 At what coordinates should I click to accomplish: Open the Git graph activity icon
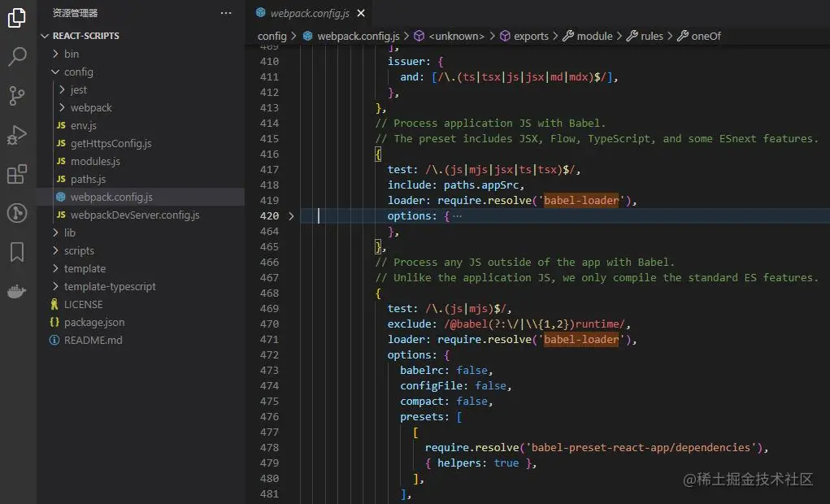(x=17, y=213)
